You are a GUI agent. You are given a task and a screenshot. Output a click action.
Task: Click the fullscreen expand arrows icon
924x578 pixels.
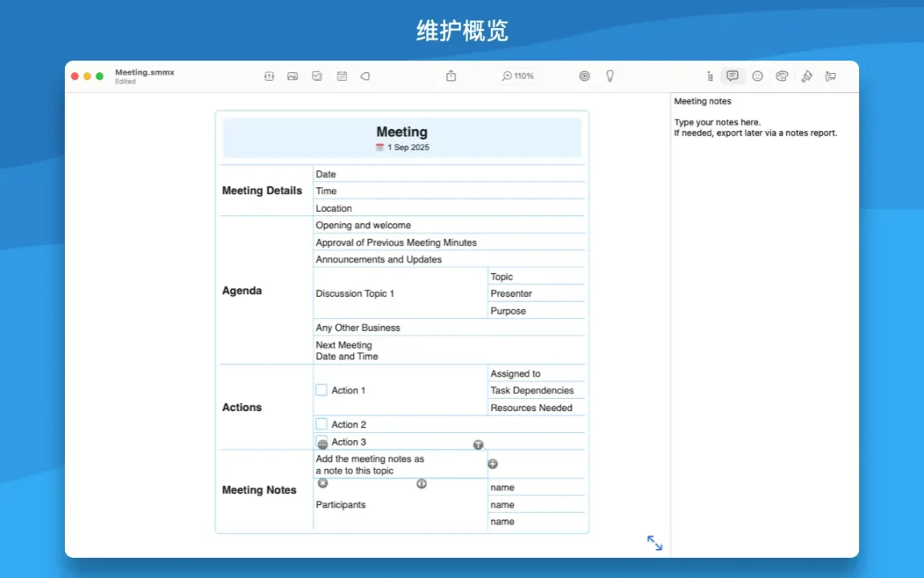654,543
